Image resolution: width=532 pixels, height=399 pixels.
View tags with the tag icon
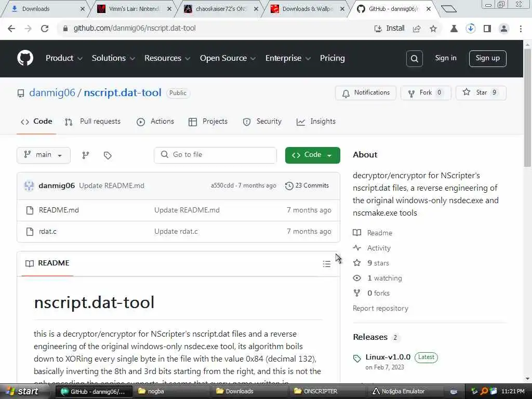coord(108,155)
